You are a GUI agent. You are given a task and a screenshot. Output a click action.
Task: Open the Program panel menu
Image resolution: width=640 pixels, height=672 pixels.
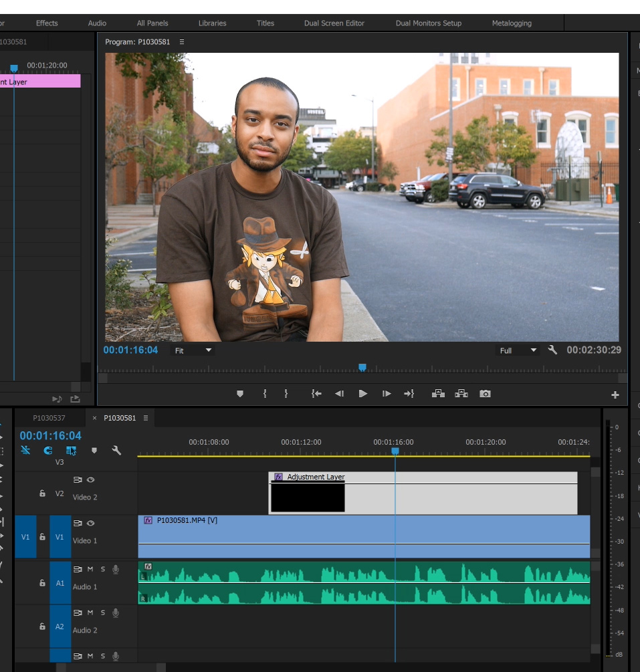182,41
